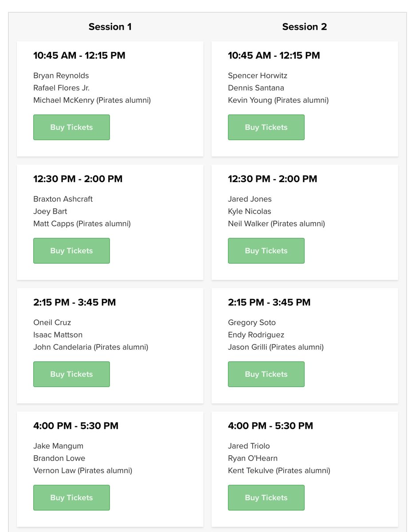Select the Session 2 12:30 PM time heading
The width and height of the screenshot is (415, 532).
click(x=273, y=179)
